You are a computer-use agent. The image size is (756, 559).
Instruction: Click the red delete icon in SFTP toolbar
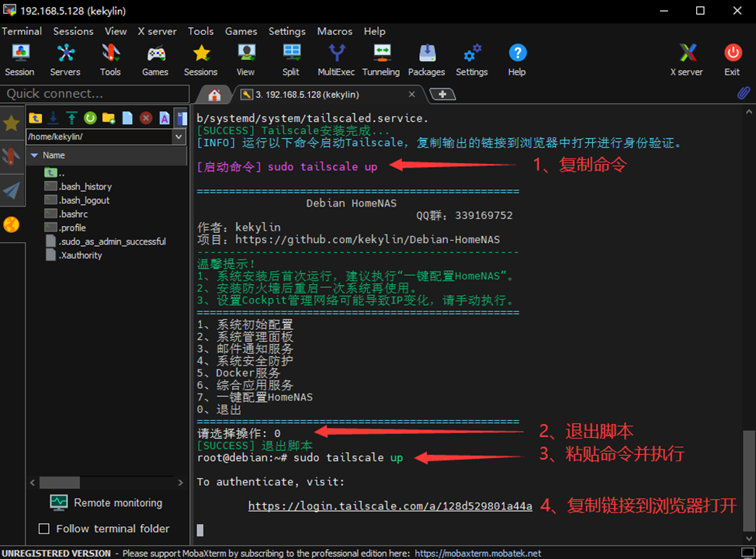coord(146,118)
